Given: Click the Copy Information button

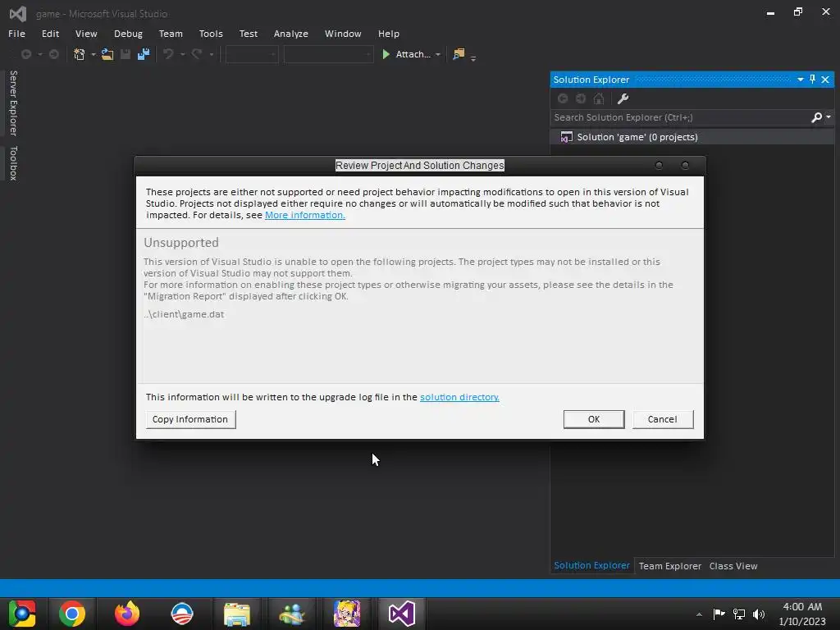Looking at the screenshot, I should pyautogui.click(x=190, y=419).
